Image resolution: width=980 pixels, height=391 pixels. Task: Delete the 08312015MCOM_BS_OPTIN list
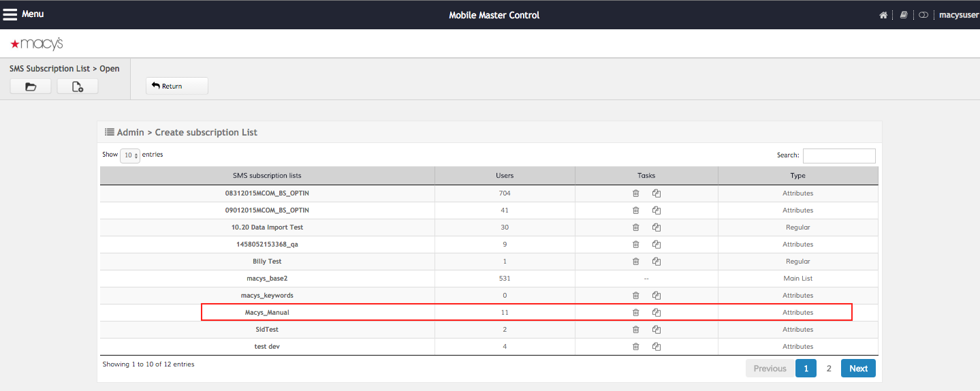click(635, 193)
